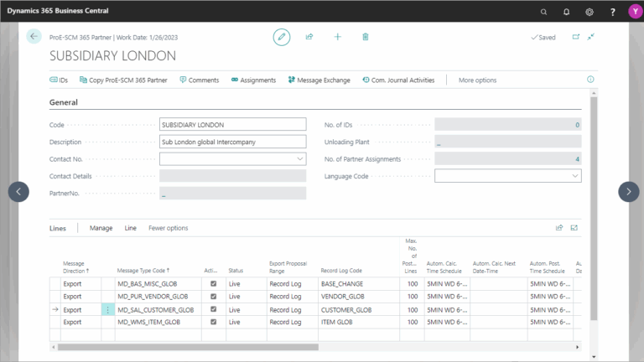The image size is (644, 362).
Task: Toggle Active checkbox for MD_WMS_ITEM_GLOB
Action: pyautogui.click(x=213, y=322)
